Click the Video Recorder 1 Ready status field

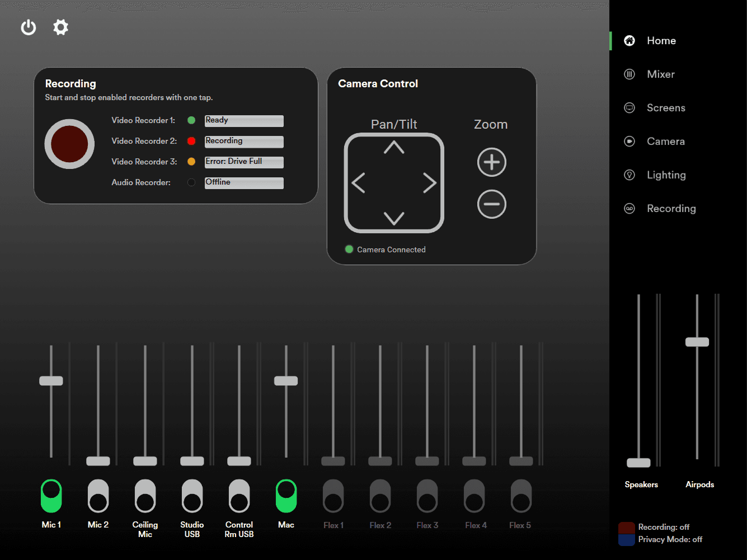click(244, 121)
